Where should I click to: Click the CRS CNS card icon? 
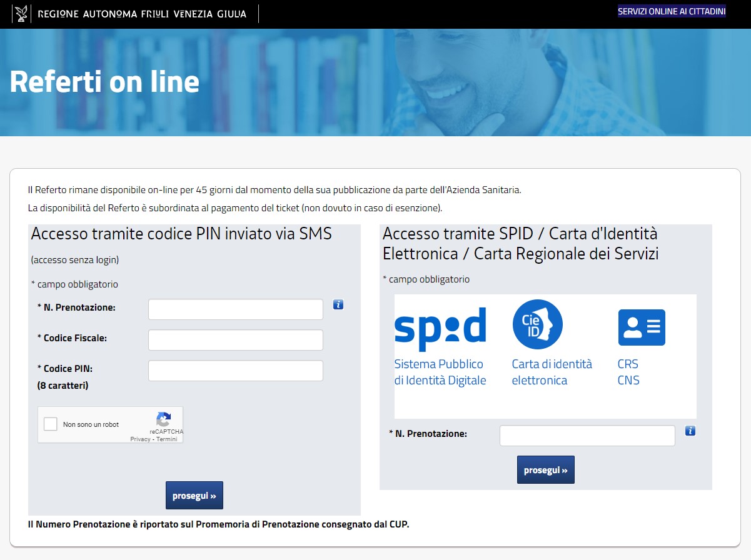pyautogui.click(x=641, y=327)
